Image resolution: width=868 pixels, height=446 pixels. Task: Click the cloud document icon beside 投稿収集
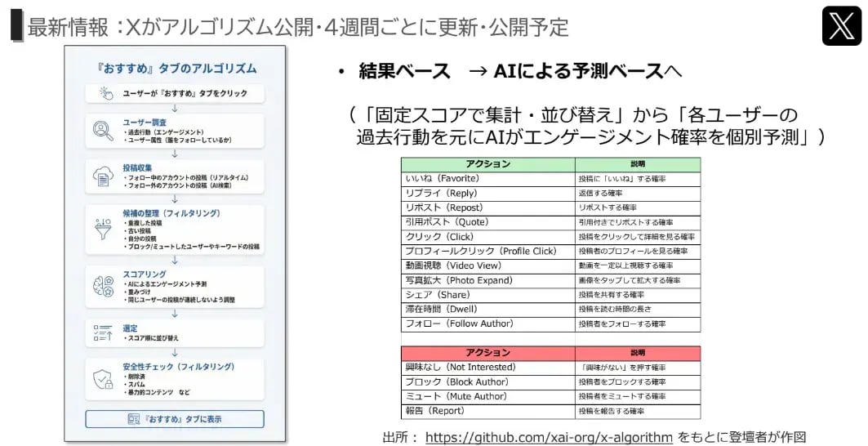pyautogui.click(x=103, y=176)
